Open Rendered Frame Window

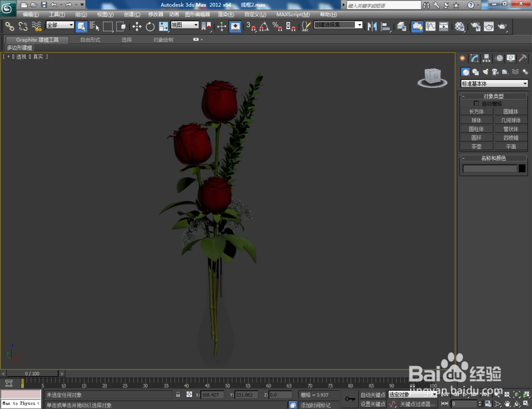[x=489, y=26]
